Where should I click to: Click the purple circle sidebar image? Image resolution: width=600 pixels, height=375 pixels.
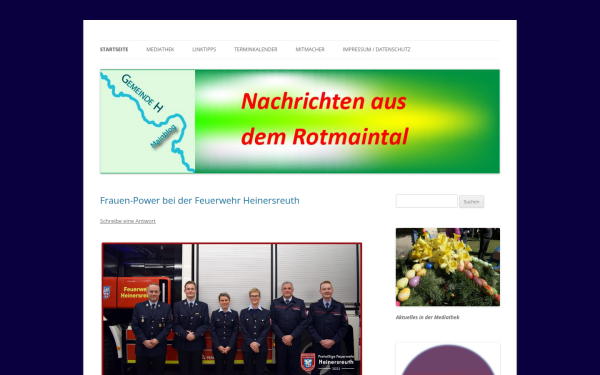coord(448,359)
